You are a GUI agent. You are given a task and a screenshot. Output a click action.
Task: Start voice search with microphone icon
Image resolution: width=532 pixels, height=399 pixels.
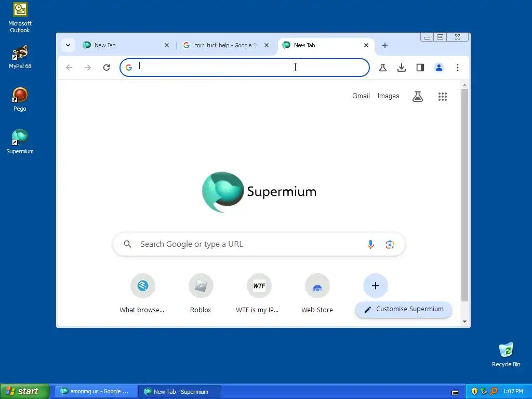pos(370,244)
